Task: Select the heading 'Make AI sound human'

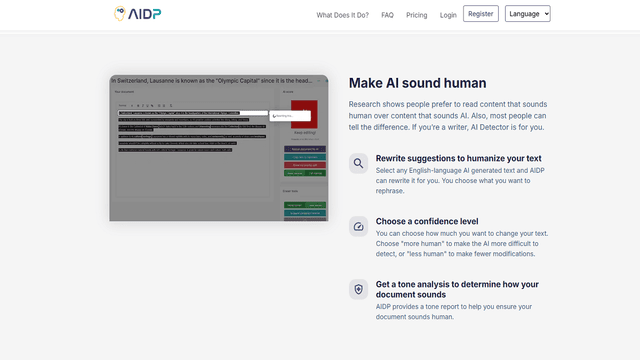Action: (x=417, y=83)
